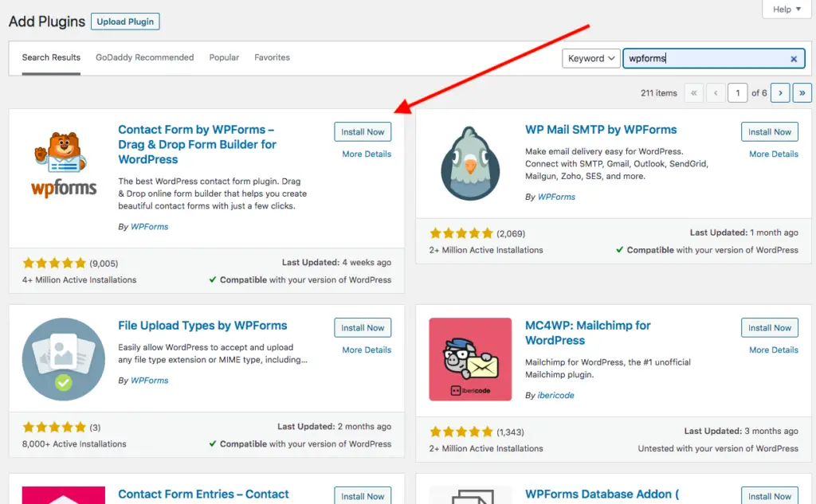The image size is (816, 504).
Task: Click 'Last Updated: 4 weeks ago' text
Action: coord(337,263)
